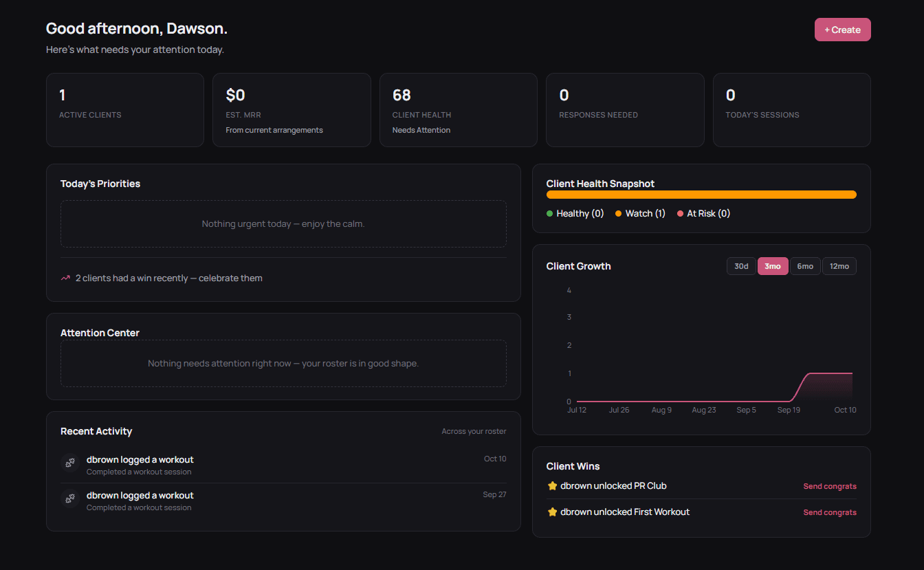Click the orange client health bar
This screenshot has height=570, width=924.
pos(701,195)
